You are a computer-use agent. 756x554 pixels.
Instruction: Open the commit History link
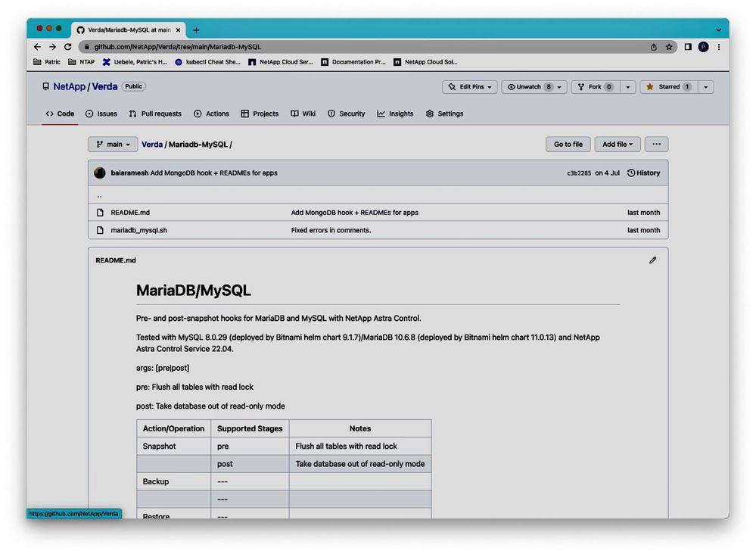[644, 173]
